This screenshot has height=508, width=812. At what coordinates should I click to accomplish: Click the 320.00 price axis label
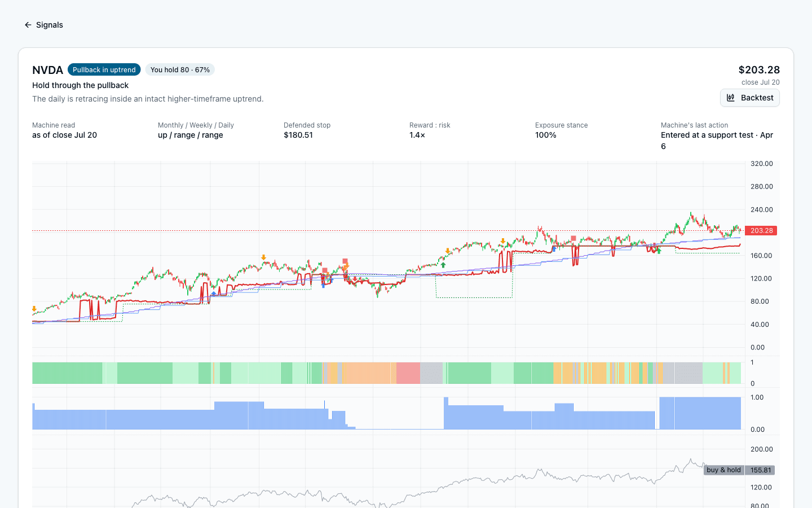[761, 164]
